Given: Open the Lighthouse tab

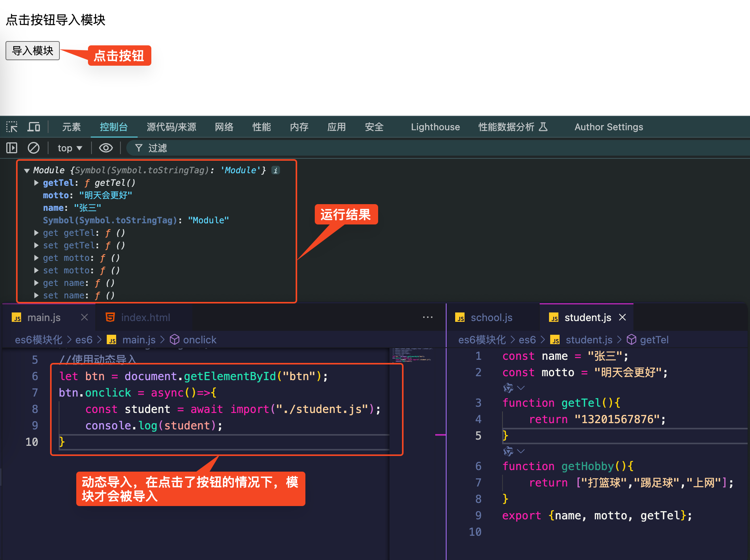Looking at the screenshot, I should click(x=435, y=127).
